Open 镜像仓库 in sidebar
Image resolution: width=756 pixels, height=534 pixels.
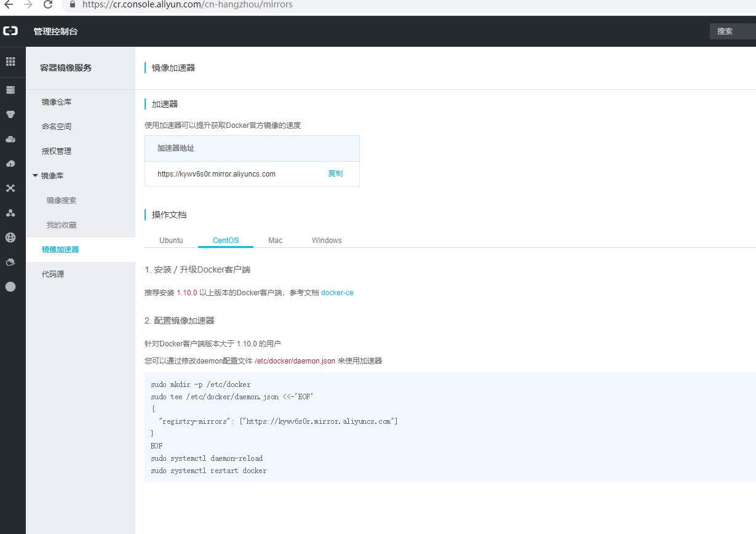tap(57, 102)
